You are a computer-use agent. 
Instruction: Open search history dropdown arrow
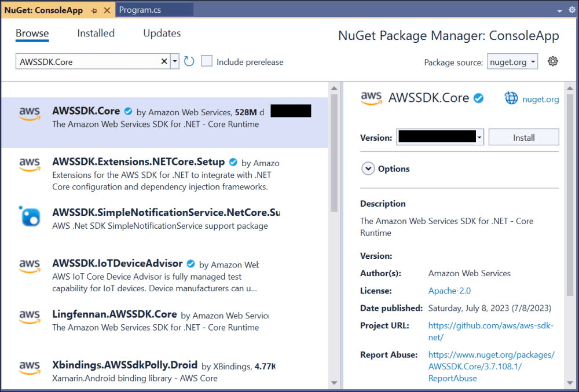click(175, 61)
